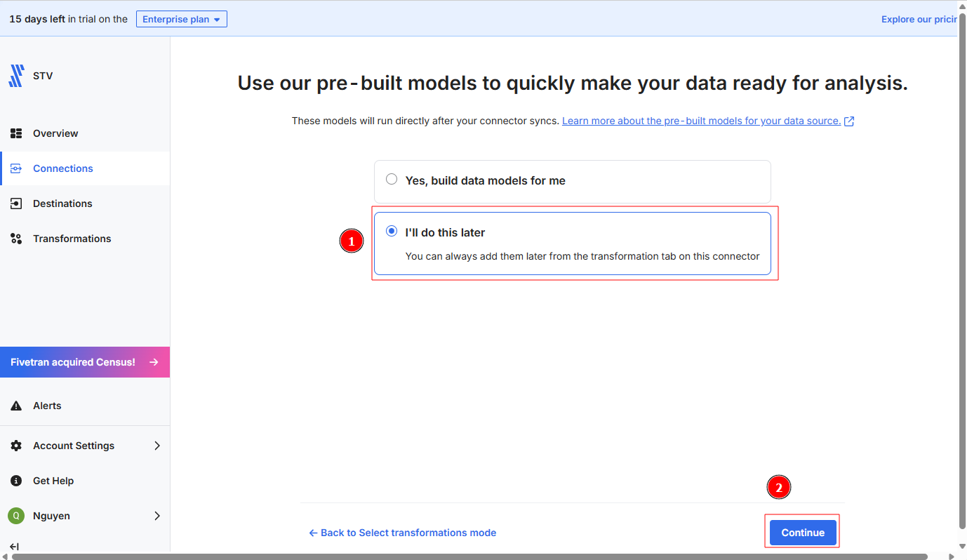Open the pre-built models learn more link

pyautogui.click(x=701, y=121)
